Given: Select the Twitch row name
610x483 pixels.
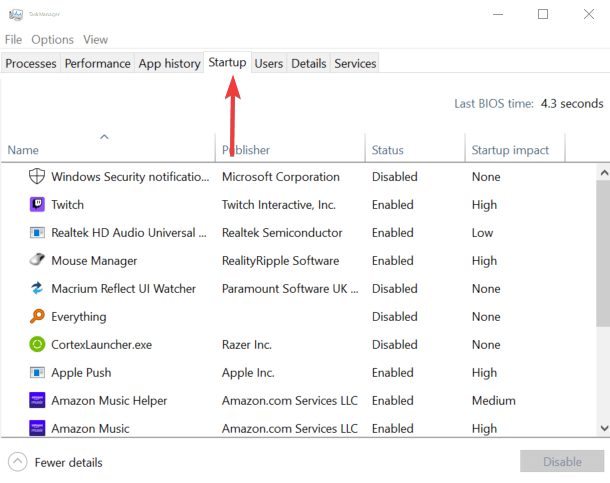Looking at the screenshot, I should click(67, 205).
